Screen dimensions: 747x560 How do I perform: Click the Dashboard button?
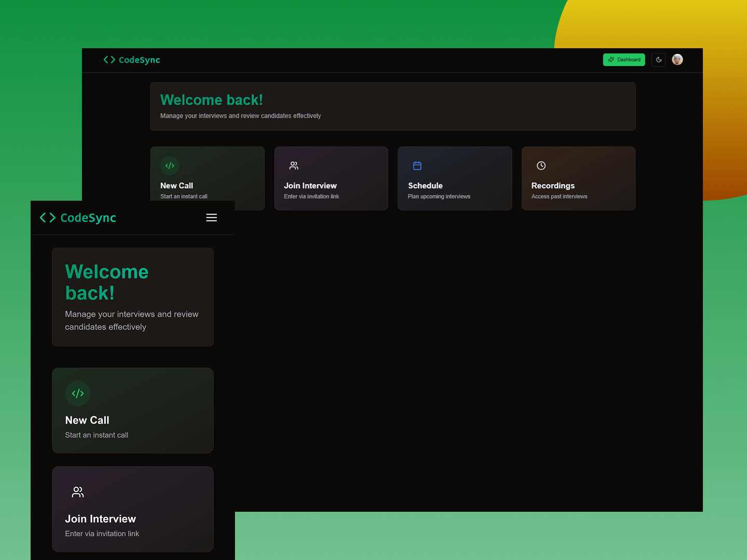pyautogui.click(x=624, y=60)
